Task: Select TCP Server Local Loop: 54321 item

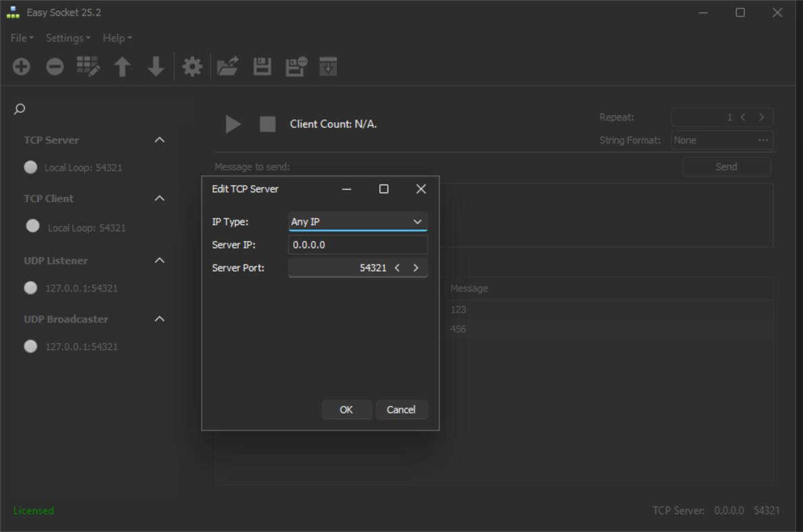Action: click(83, 168)
